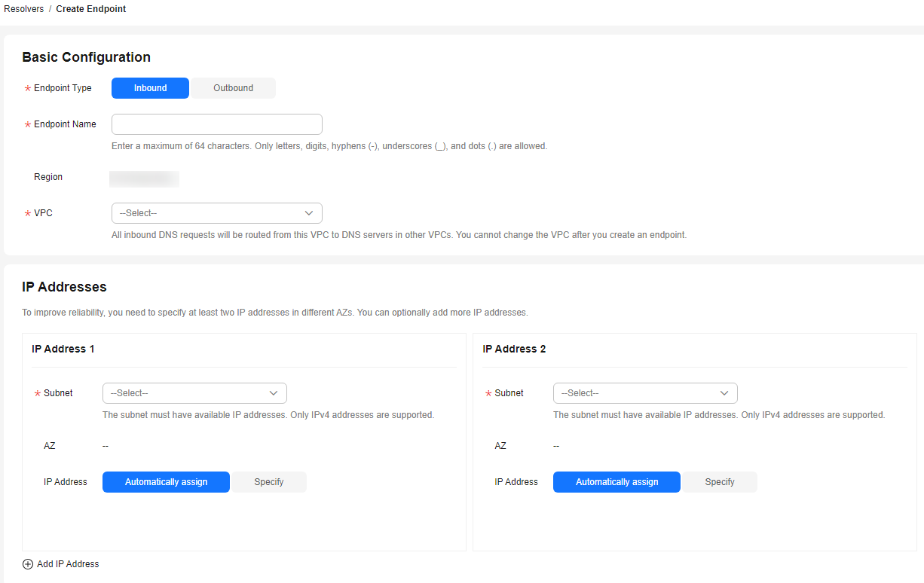The height and width of the screenshot is (583, 924).
Task: Open the Subnet dropdown for IP Address 2
Action: 645,393
